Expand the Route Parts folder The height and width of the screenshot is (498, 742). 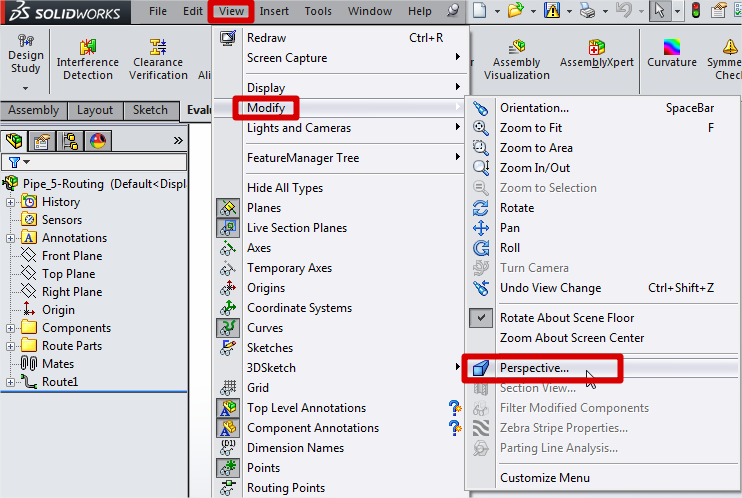tap(11, 346)
